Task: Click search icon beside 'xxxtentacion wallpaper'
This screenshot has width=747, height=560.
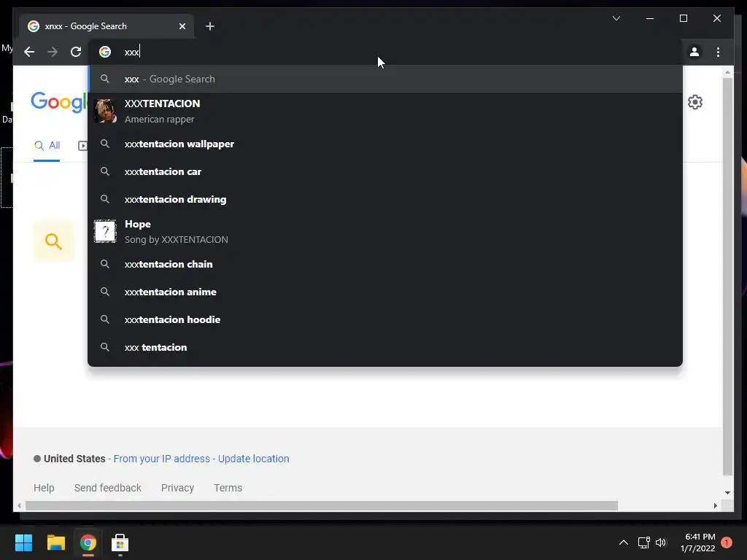Action: 105,144
